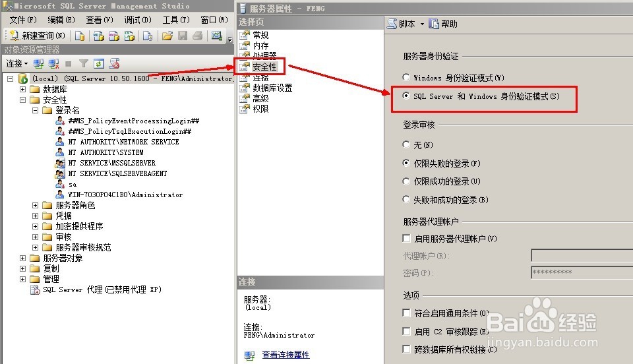Open the 工具(T) menu
This screenshot has height=364, width=633.
pyautogui.click(x=176, y=19)
